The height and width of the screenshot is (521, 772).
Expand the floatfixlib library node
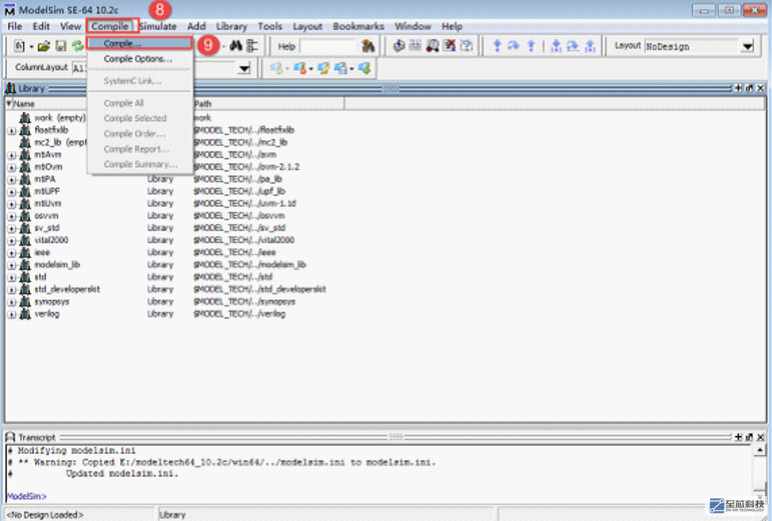tap(12, 130)
